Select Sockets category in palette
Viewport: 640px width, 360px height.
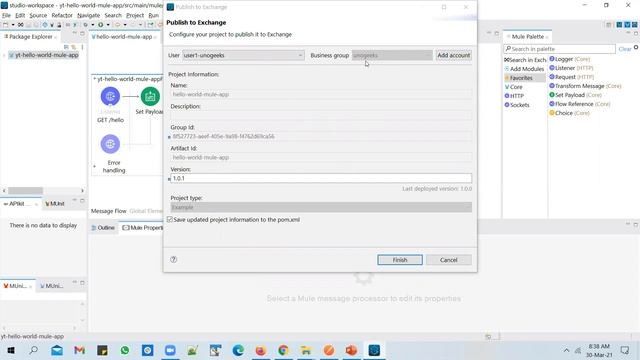click(x=517, y=105)
